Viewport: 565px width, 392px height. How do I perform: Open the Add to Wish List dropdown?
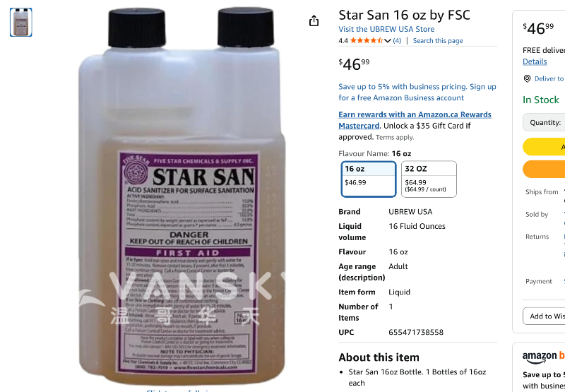coord(544,316)
